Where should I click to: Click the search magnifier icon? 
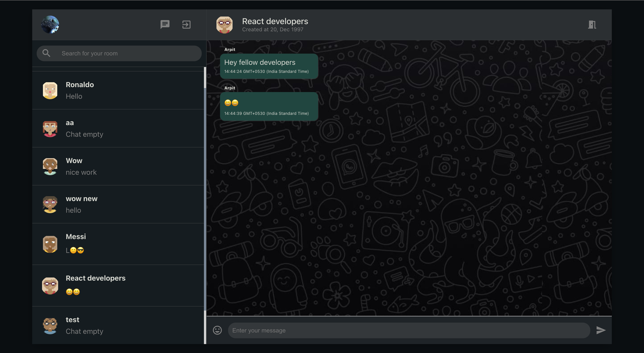click(46, 53)
